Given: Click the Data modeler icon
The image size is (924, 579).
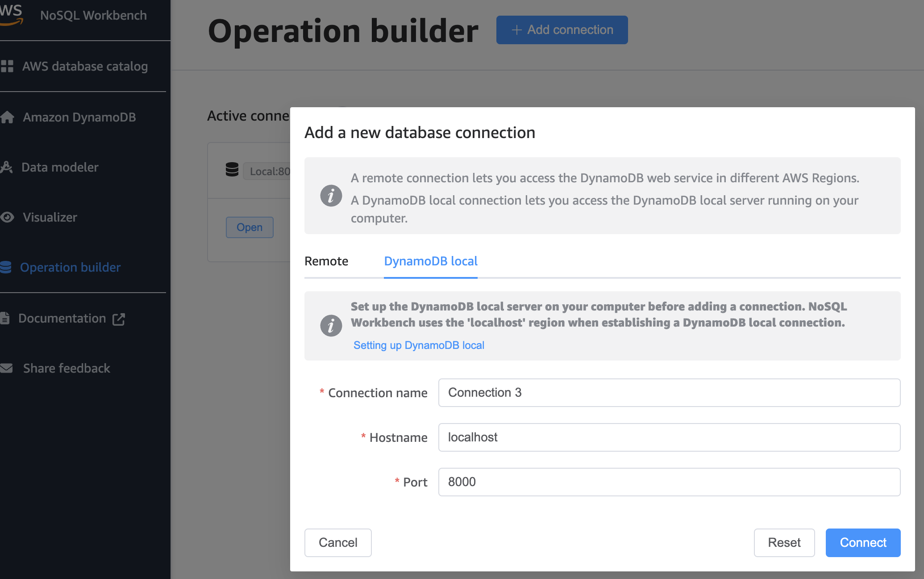Looking at the screenshot, I should click(6, 167).
